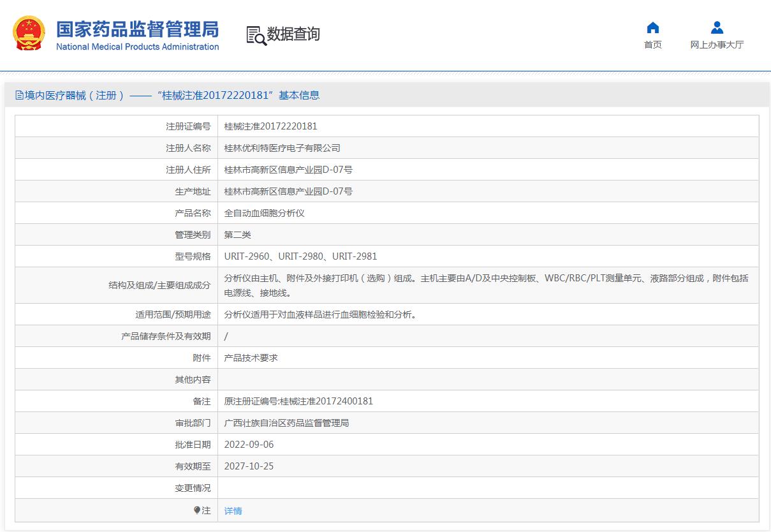This screenshot has width=771, height=532.
Task: Click the bullet icon beside 注
Action: pos(197,510)
